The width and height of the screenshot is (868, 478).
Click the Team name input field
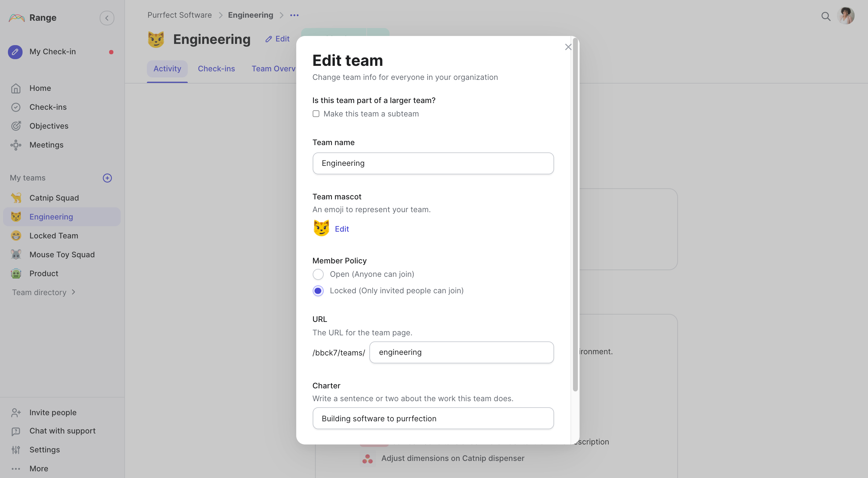point(433,163)
